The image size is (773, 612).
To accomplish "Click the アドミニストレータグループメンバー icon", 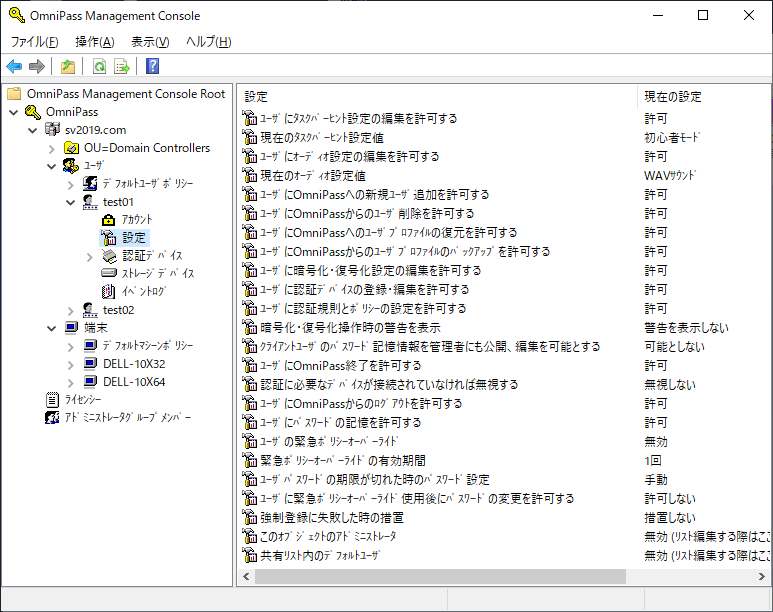I will pyautogui.click(x=52, y=418).
